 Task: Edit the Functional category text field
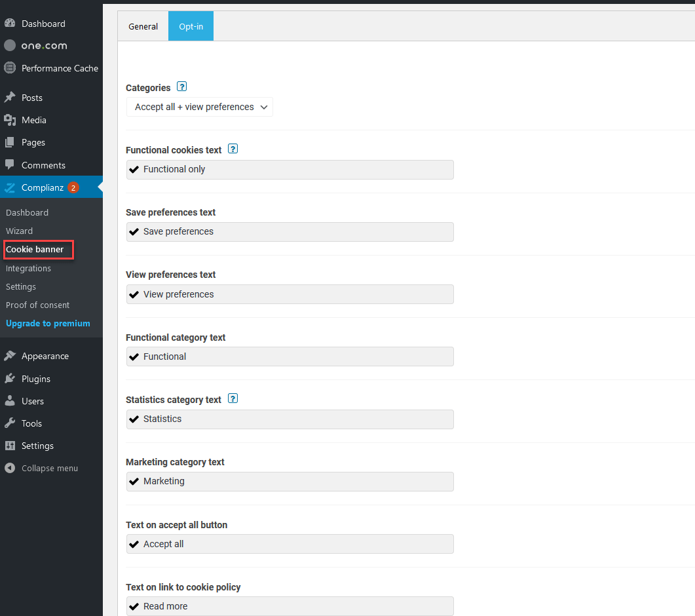[x=290, y=356]
